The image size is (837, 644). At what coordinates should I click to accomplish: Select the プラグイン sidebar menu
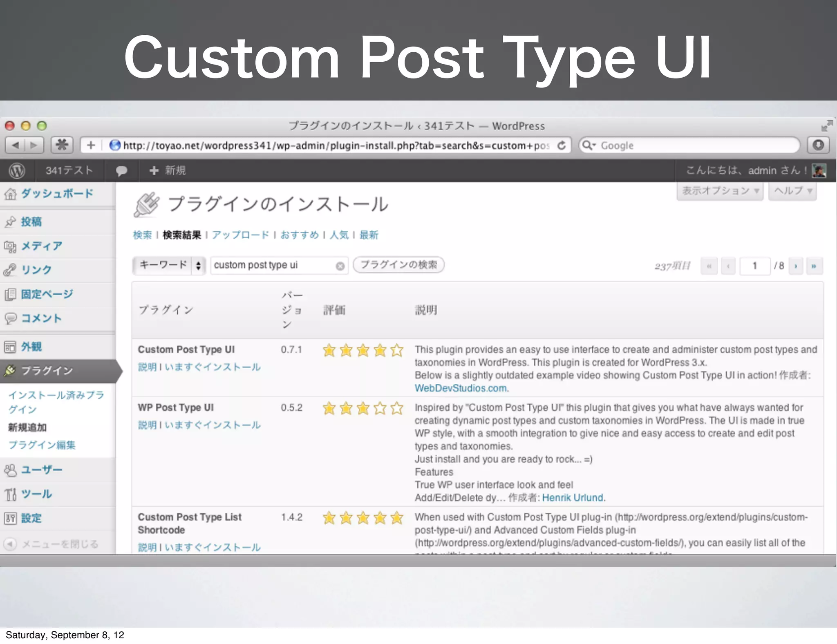click(57, 371)
